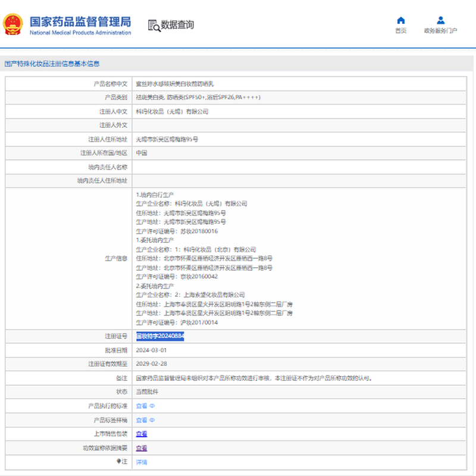Click the eye icon in 产品标签样稿 row
Viewport: 476px width, 476px height.
point(152,420)
